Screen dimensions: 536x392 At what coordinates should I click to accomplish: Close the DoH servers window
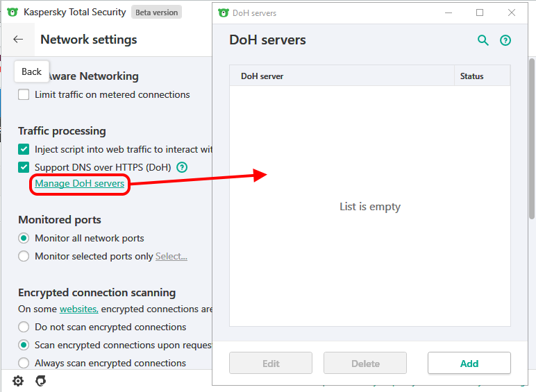click(512, 13)
